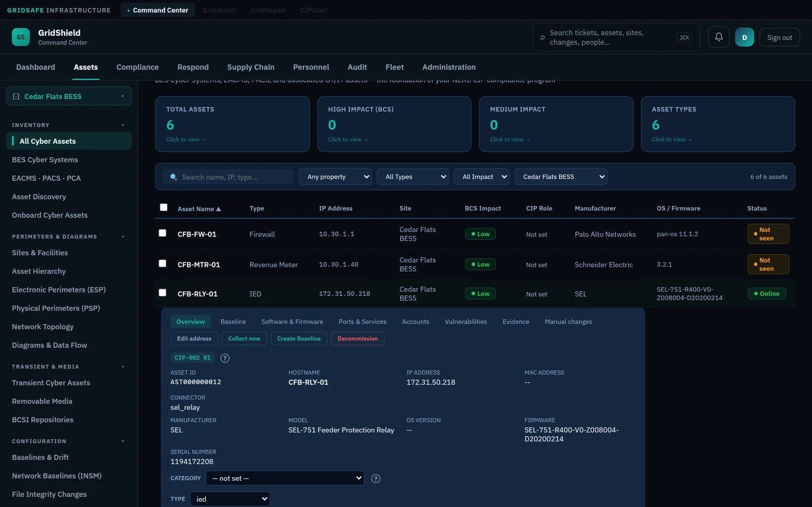Image resolution: width=812 pixels, height=507 pixels.
Task: Click the search magnifier icon in header
Action: (542, 38)
